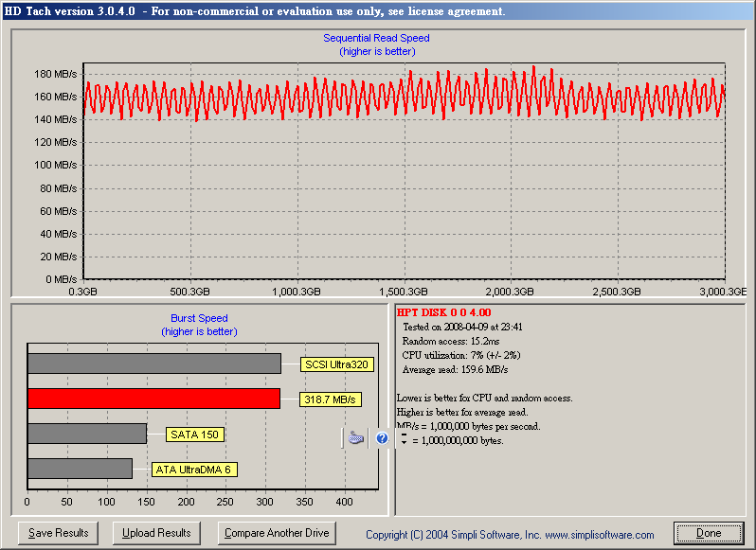Click 'Higher is better for average read' text
This screenshot has height=550, width=756.
[462, 412]
